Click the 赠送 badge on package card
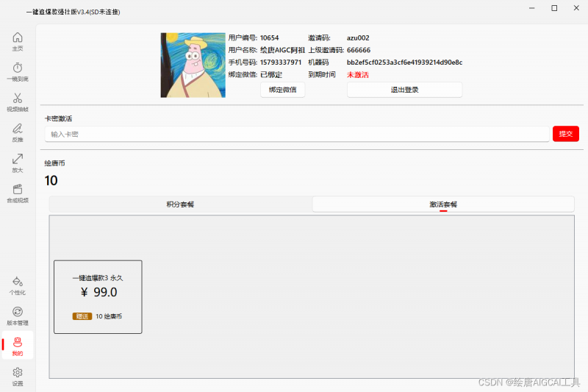 tap(82, 316)
